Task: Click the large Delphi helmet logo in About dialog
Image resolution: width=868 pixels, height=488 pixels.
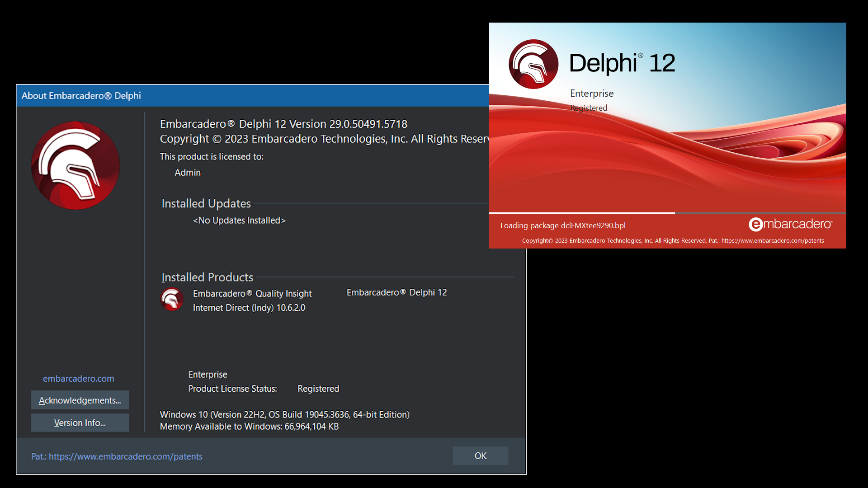Action: pos(75,165)
